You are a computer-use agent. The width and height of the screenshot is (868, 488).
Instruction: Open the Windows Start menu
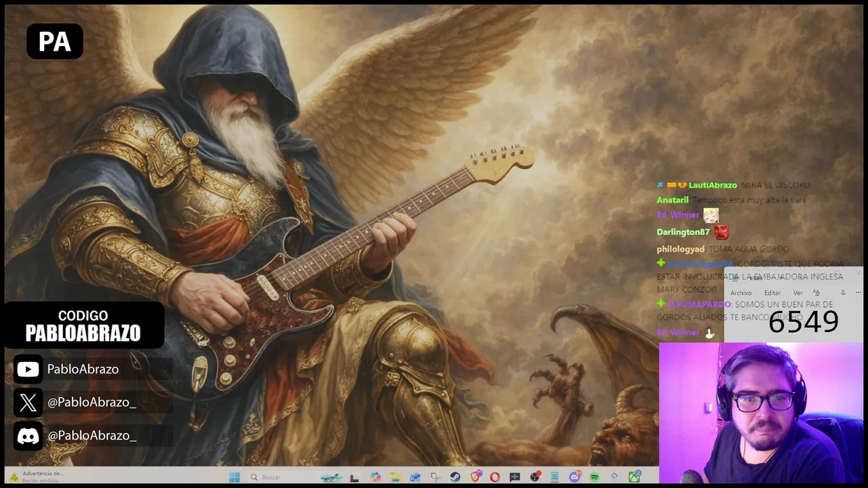coord(235,477)
